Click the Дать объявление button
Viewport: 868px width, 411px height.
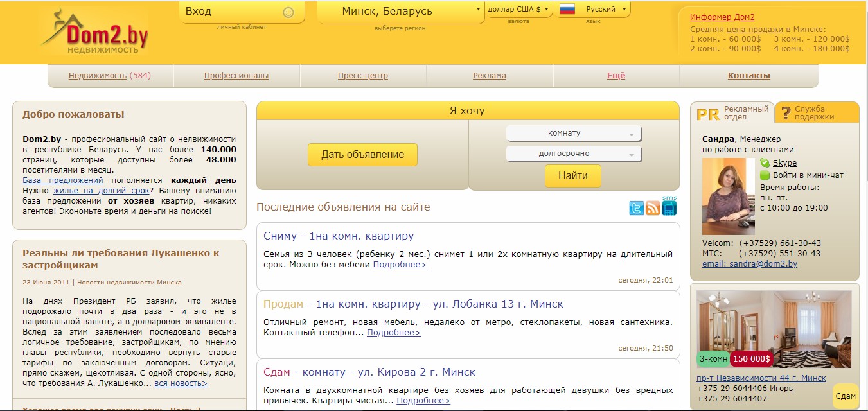pyautogui.click(x=362, y=155)
